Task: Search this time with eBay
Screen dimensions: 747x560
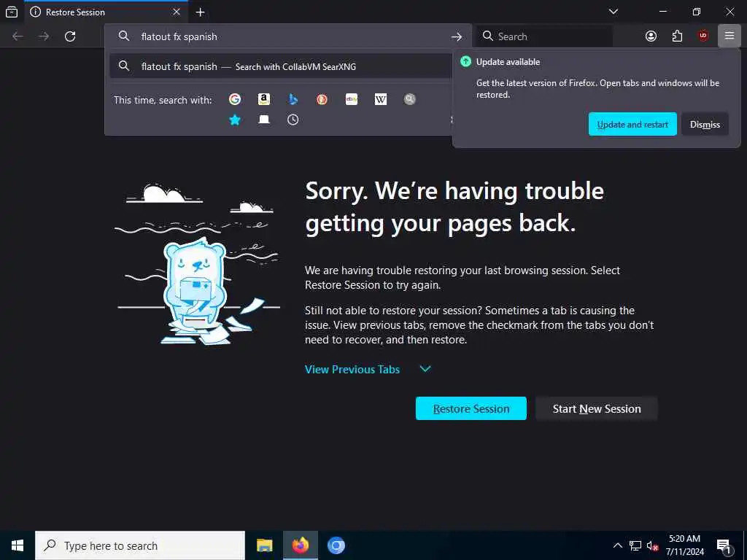Action: coord(352,99)
